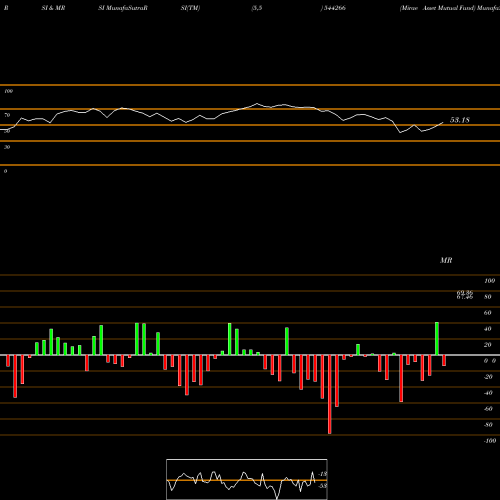Click the 'SI(TM)' header text

tap(190, 8)
